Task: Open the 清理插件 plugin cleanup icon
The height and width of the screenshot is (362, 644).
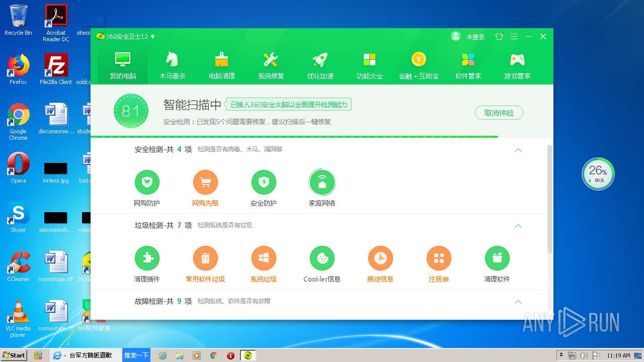Action: [x=147, y=258]
